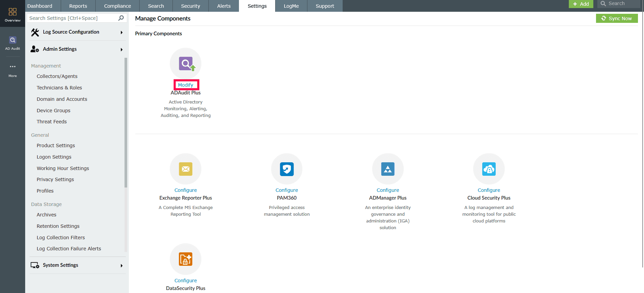
Task: Expand the System Settings arrow
Action: tap(121, 266)
